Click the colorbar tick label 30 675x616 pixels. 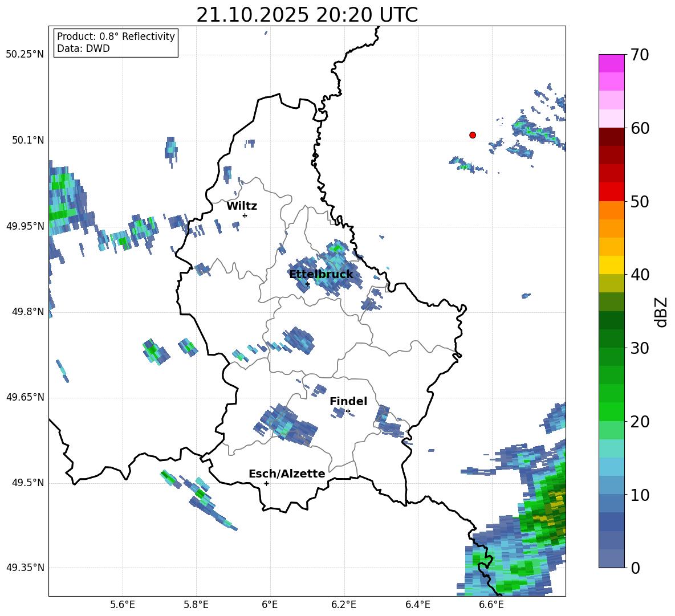(x=640, y=348)
